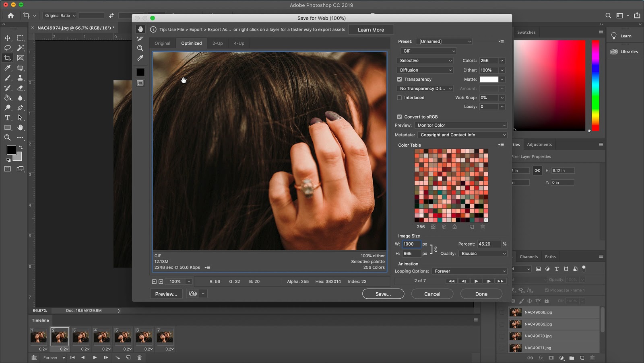This screenshot has height=363, width=644.
Task: Select the Crop tool in left toolbar
Action: pos(8,58)
